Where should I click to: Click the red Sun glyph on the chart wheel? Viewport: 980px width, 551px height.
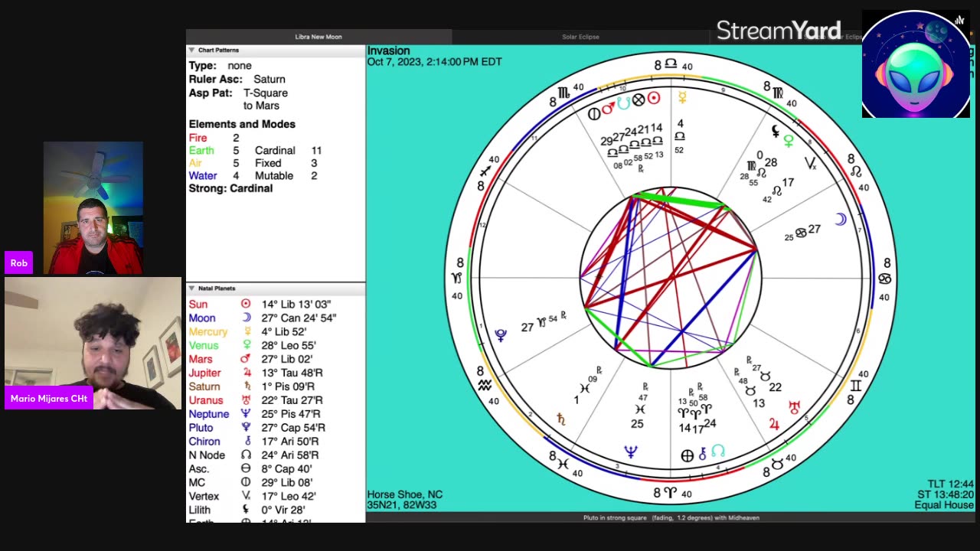(654, 98)
